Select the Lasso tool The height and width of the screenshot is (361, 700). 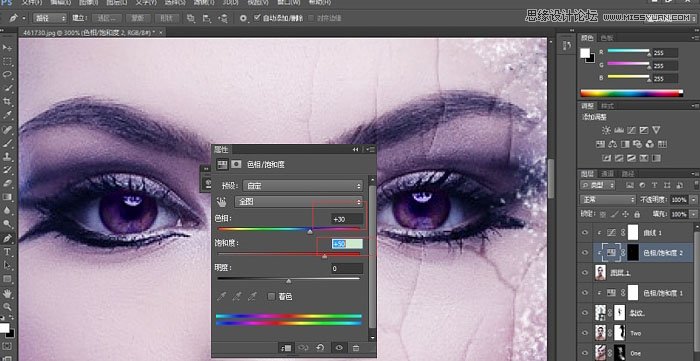click(7, 75)
